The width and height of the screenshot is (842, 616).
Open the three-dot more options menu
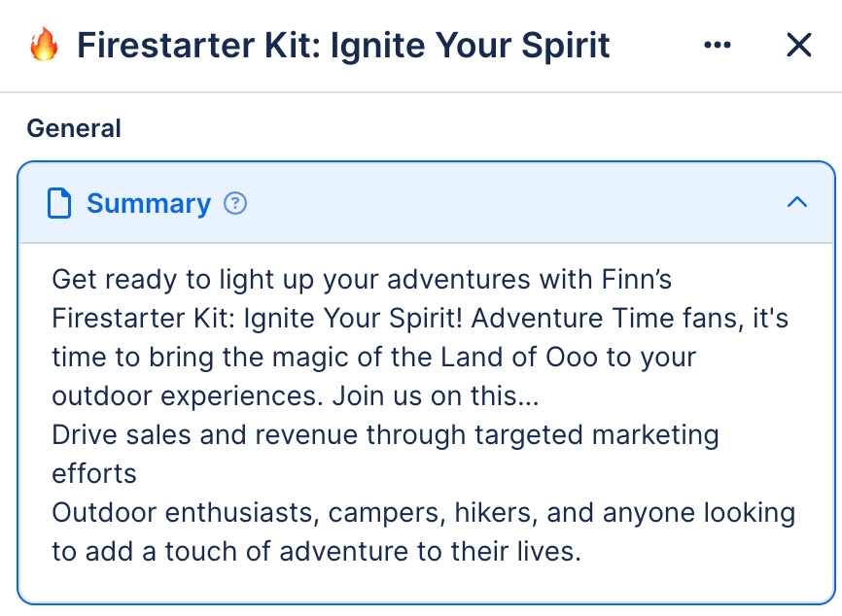(717, 45)
